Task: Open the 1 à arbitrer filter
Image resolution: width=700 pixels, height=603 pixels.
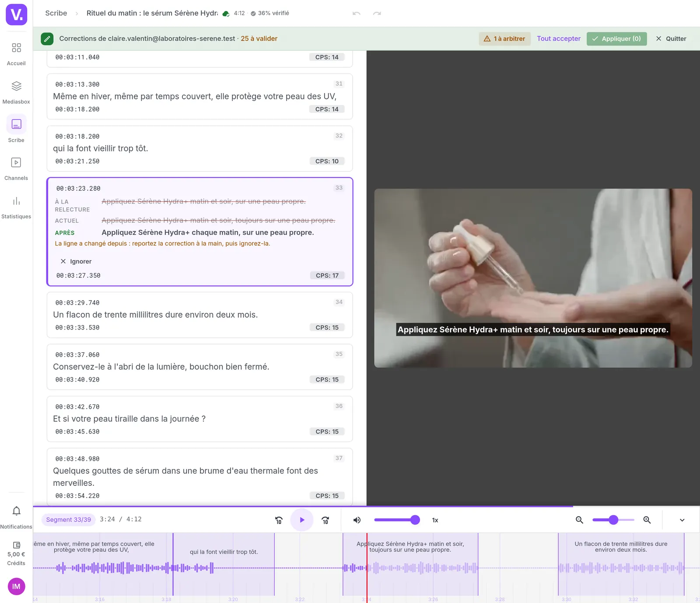Action: click(504, 39)
